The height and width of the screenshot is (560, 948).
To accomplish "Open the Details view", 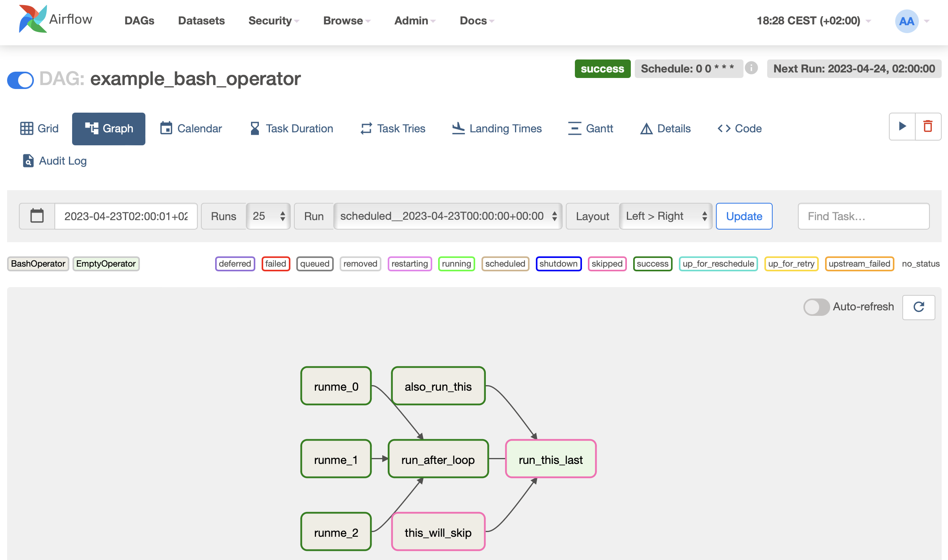I will pyautogui.click(x=665, y=128).
